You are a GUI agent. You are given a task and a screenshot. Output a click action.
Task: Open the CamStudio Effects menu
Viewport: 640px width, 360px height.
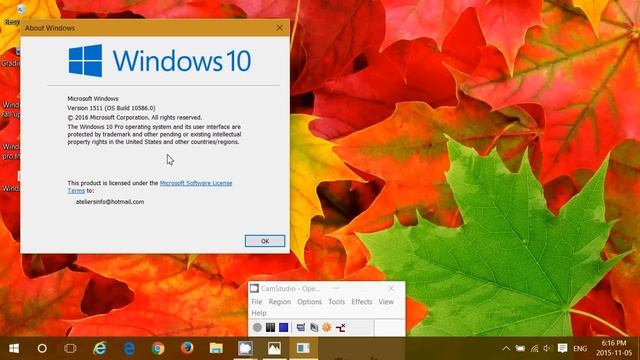tap(362, 302)
